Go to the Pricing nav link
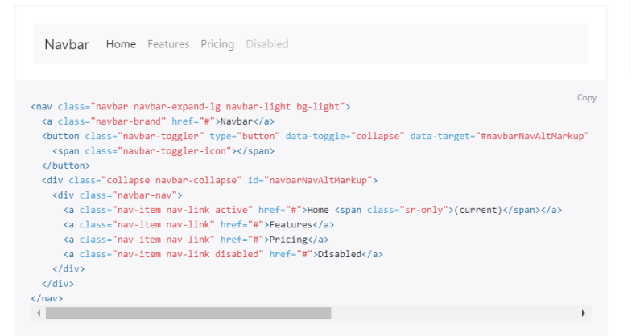644x336 pixels. click(217, 44)
